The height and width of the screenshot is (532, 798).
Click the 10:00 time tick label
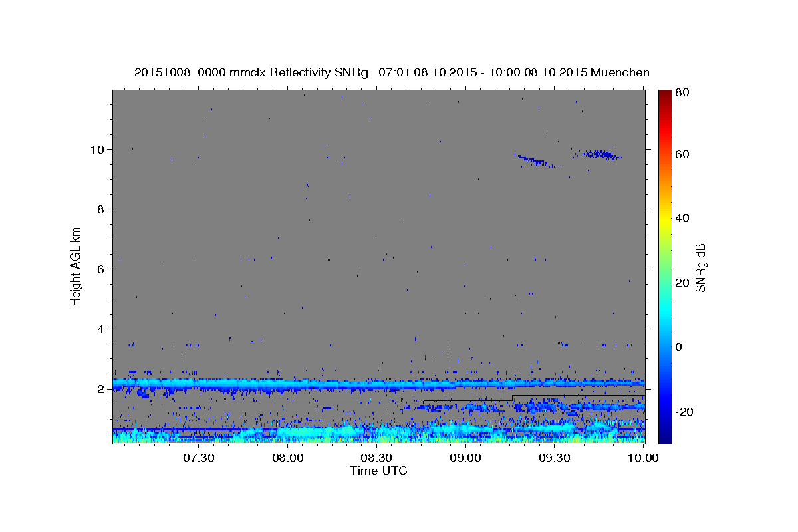pos(644,458)
